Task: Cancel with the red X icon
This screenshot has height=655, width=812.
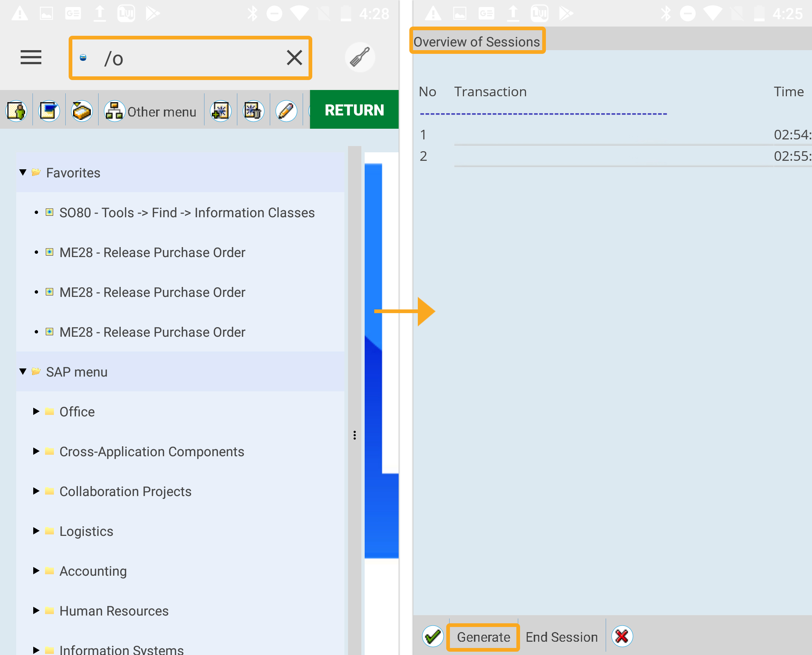Action: click(622, 637)
